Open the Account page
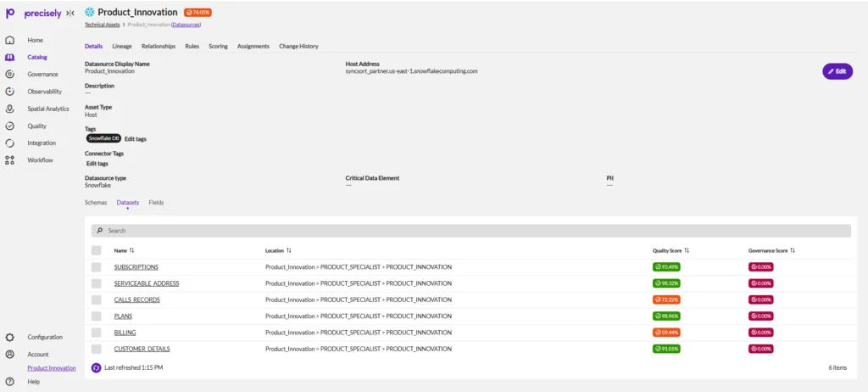Screen dimensions: 868x392 (37, 355)
